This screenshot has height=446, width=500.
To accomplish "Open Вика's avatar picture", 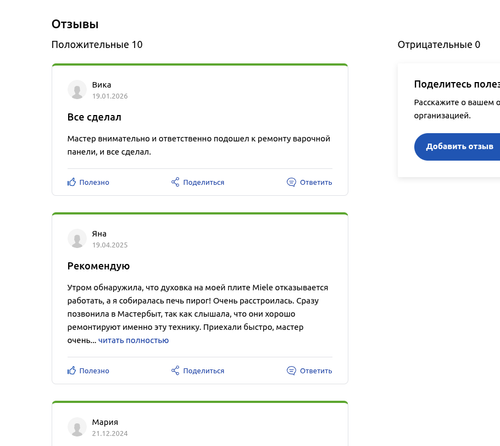I will pyautogui.click(x=77, y=90).
